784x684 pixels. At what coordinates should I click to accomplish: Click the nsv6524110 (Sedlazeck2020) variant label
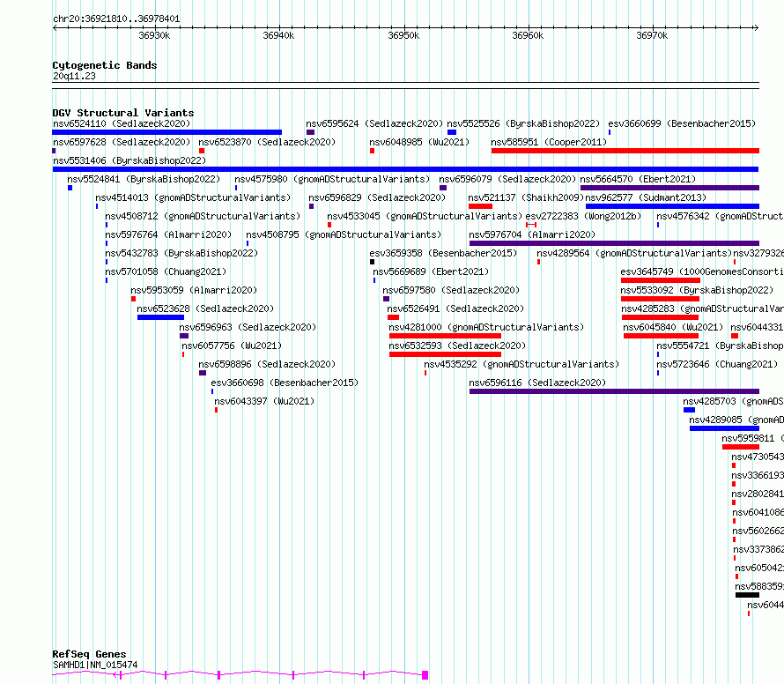click(x=122, y=123)
